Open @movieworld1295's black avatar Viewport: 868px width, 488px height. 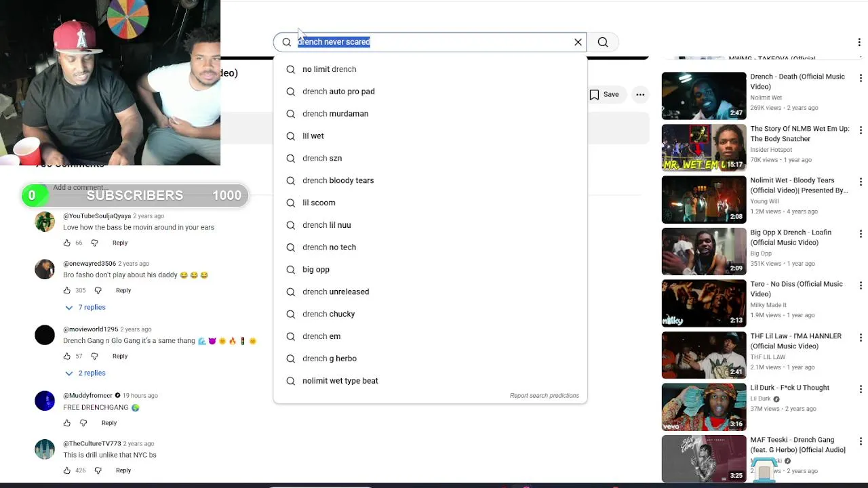(45, 335)
